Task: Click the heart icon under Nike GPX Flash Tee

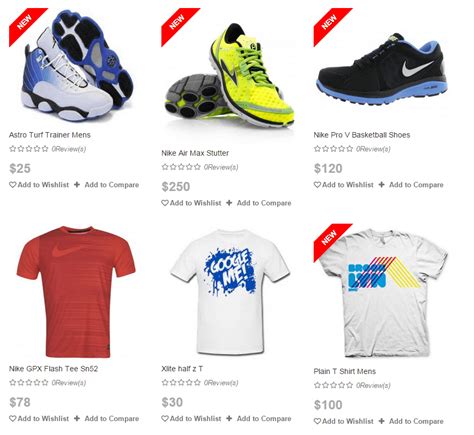Action: [x=13, y=418]
